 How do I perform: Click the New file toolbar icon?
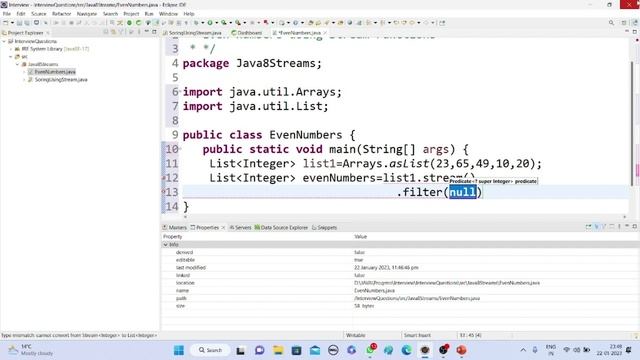pyautogui.click(x=6, y=23)
